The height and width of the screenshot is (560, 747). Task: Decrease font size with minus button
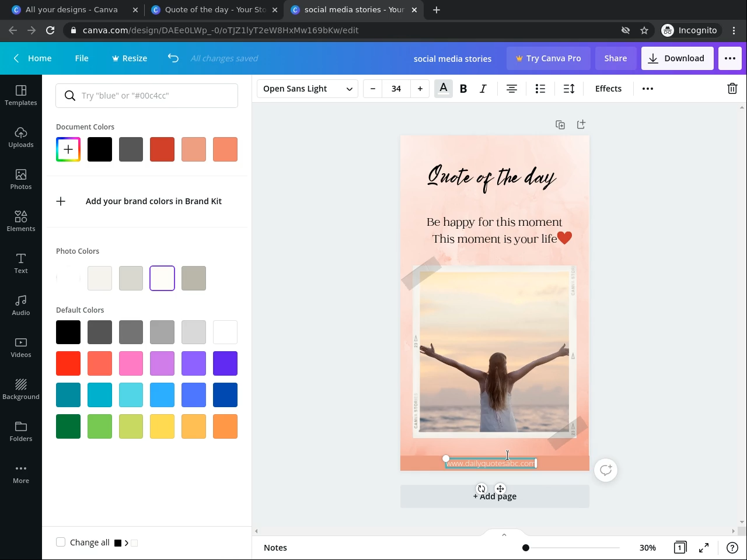373,89
